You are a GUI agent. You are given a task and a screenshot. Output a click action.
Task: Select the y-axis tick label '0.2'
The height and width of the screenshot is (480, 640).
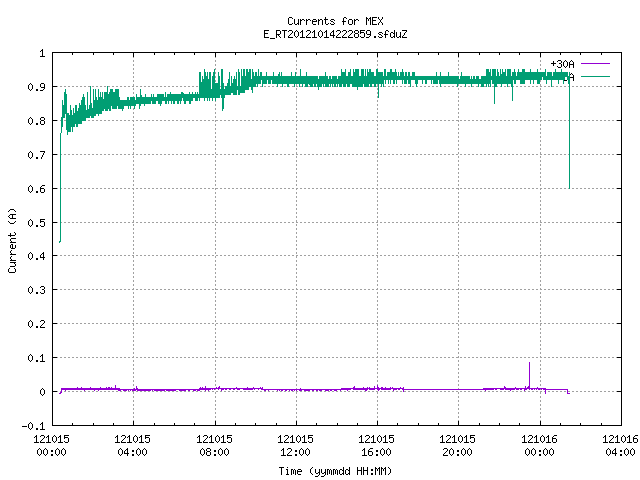pos(36,324)
